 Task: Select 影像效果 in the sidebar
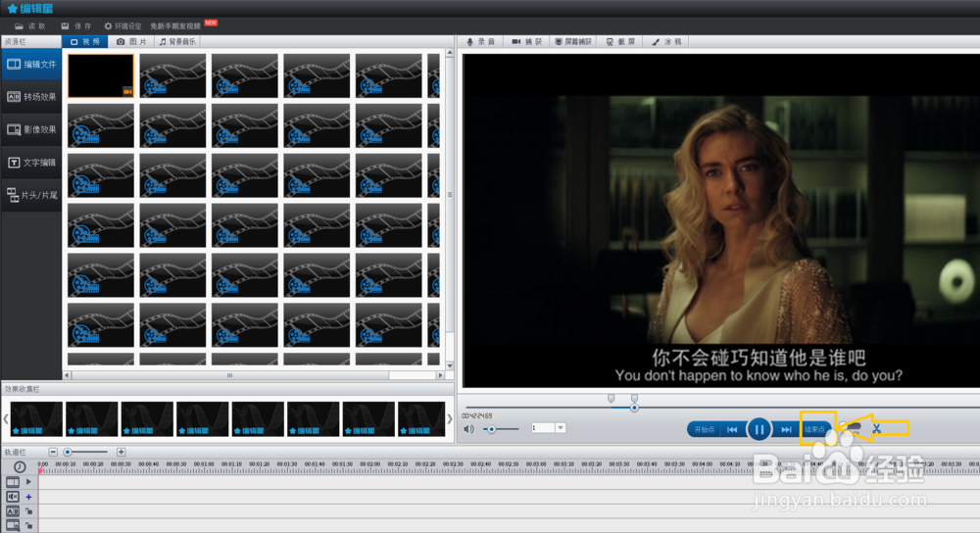[x=31, y=129]
